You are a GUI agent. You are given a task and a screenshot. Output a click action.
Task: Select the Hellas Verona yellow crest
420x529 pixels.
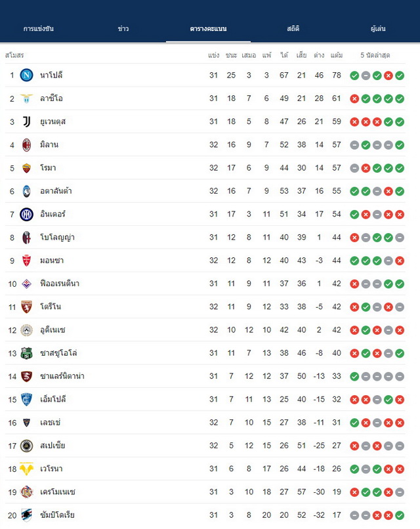point(26,469)
